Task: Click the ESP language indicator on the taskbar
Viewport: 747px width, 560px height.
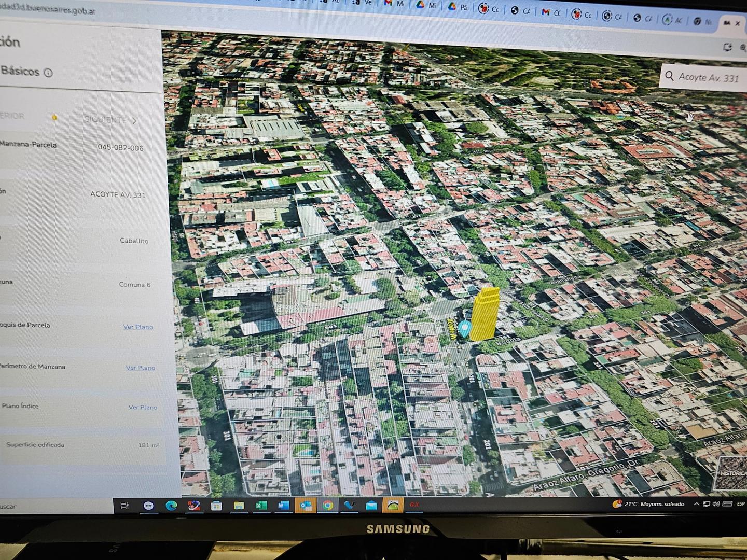Action: [x=740, y=504]
